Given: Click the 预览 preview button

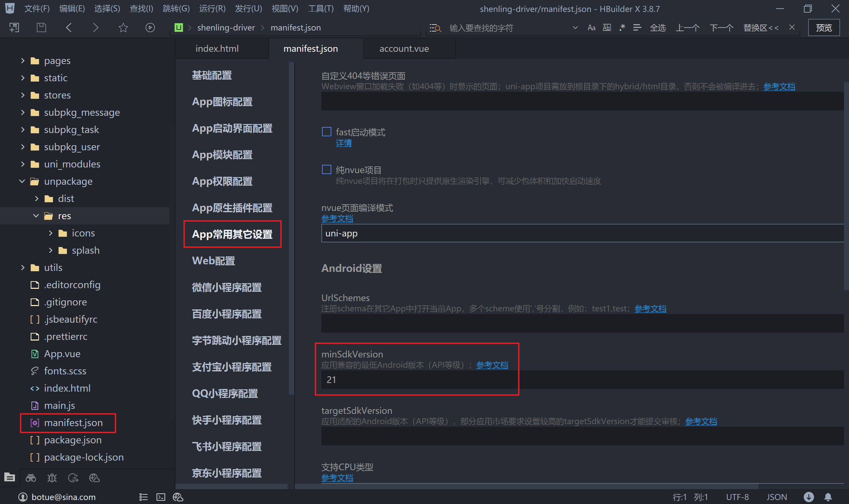Looking at the screenshot, I should click(x=823, y=28).
